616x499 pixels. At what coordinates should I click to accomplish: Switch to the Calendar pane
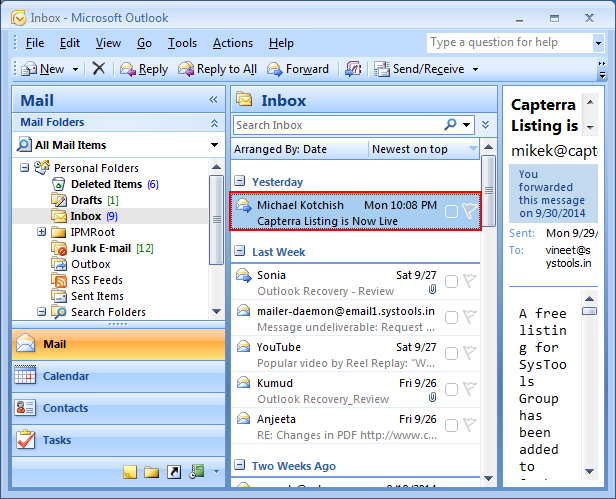click(x=119, y=376)
